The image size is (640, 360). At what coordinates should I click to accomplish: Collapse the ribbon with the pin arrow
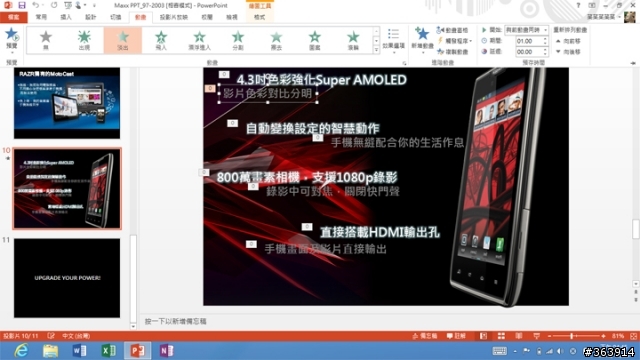pyautogui.click(x=633, y=63)
